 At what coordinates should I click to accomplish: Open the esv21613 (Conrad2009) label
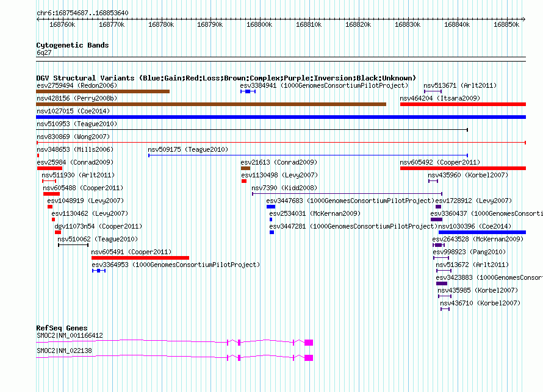[x=279, y=162]
